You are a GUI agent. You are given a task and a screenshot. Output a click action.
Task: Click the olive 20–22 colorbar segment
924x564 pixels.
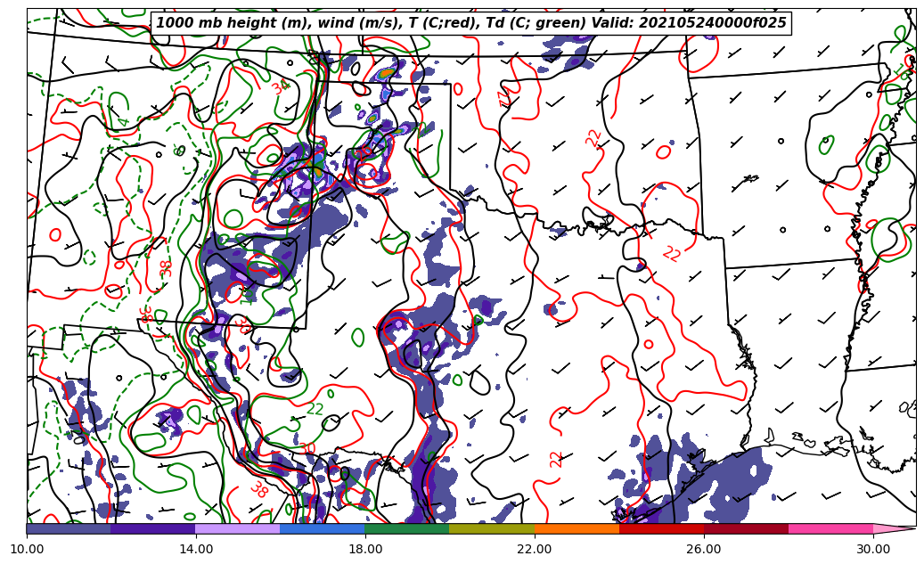pos(492,528)
